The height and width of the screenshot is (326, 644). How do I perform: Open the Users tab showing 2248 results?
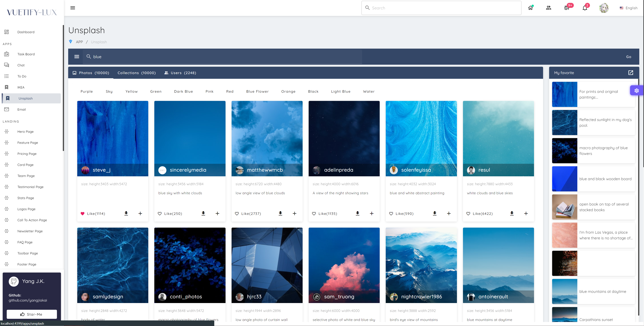click(180, 72)
